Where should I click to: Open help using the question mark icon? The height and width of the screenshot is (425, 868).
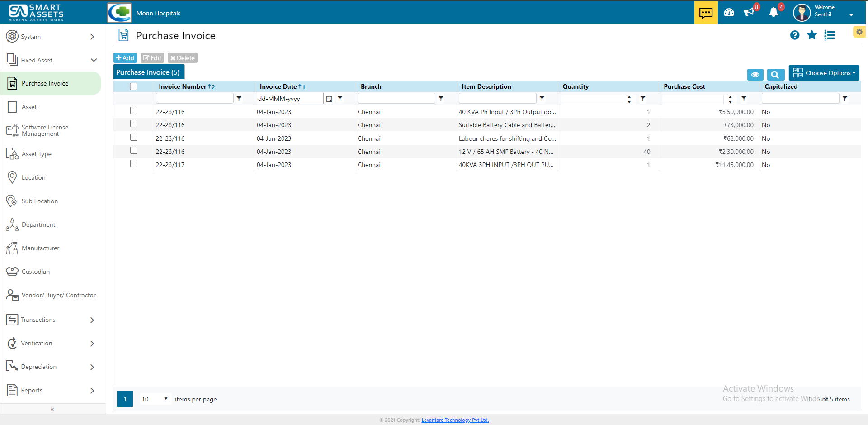(x=795, y=35)
